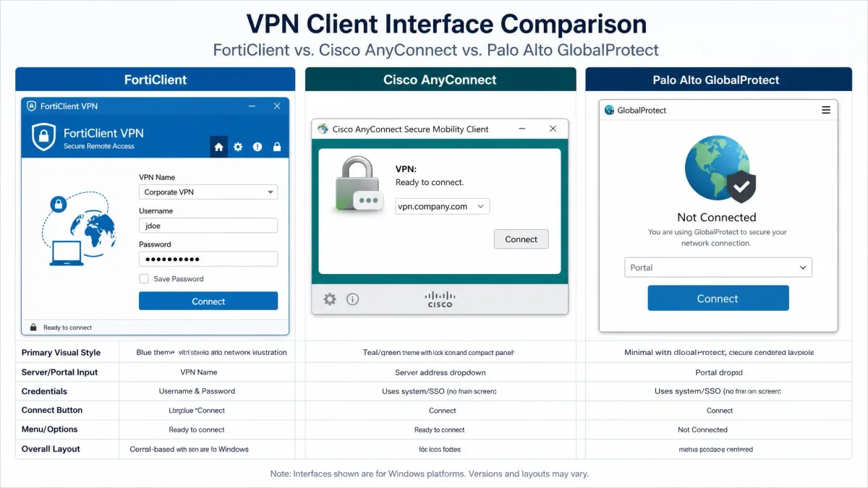868x488 pixels.
Task: Close the Cisco AnyConnect window
Action: [x=553, y=129]
